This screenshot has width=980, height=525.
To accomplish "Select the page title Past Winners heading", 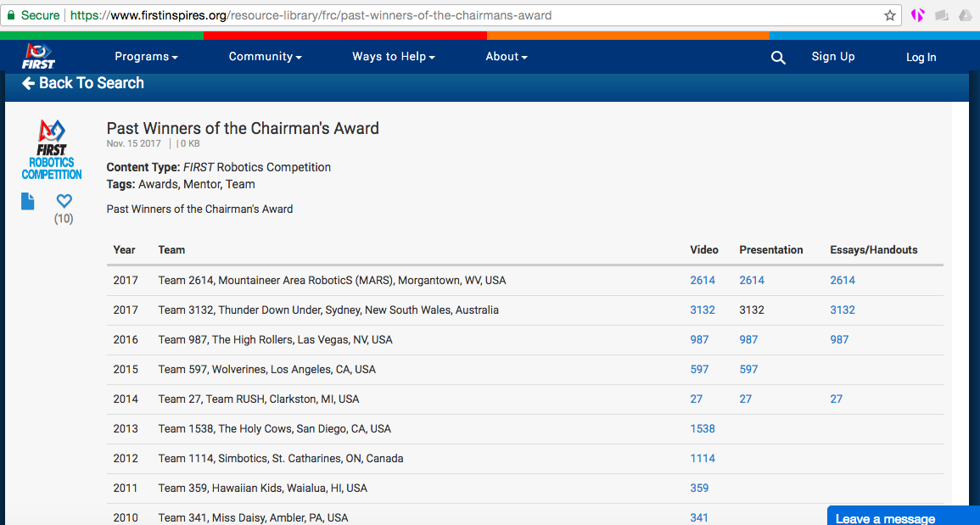I will (x=243, y=129).
